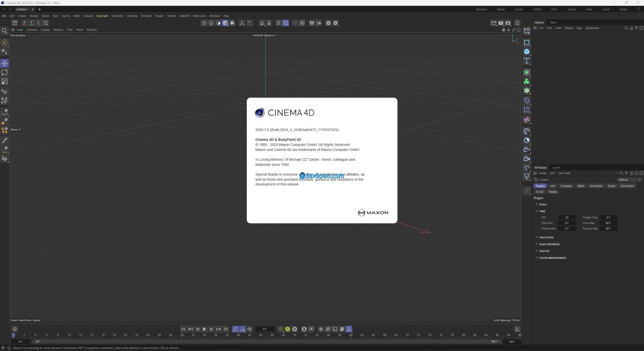The width and height of the screenshot is (644, 351).
Task: Open the Light object icon
Action: [526, 168]
